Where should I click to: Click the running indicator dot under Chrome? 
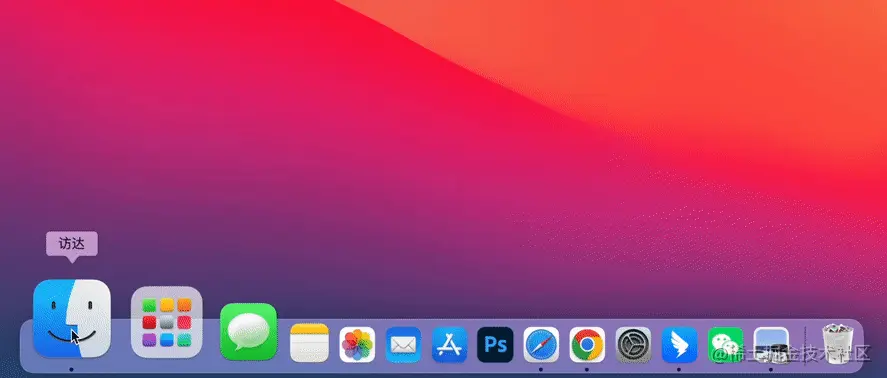pyautogui.click(x=587, y=370)
